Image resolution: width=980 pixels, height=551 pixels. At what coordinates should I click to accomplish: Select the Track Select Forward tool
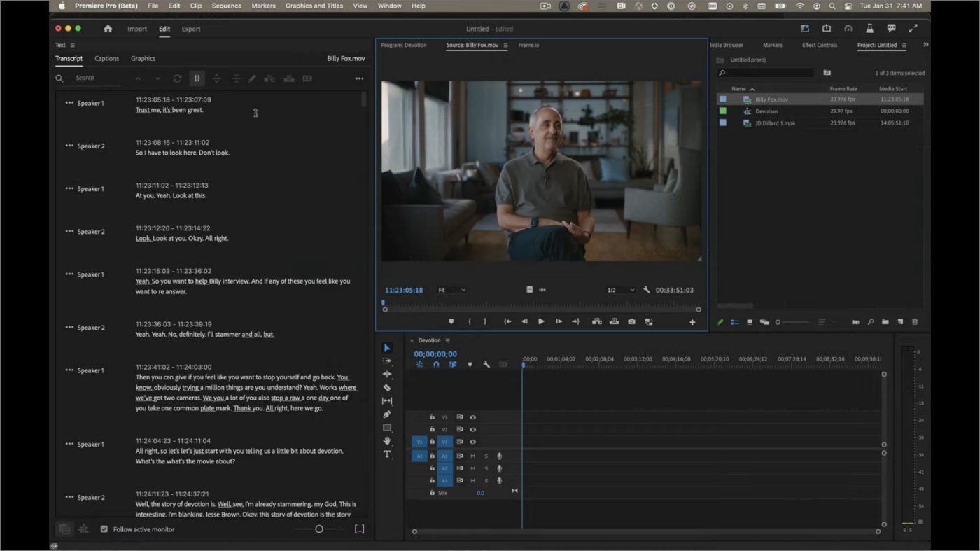(387, 361)
